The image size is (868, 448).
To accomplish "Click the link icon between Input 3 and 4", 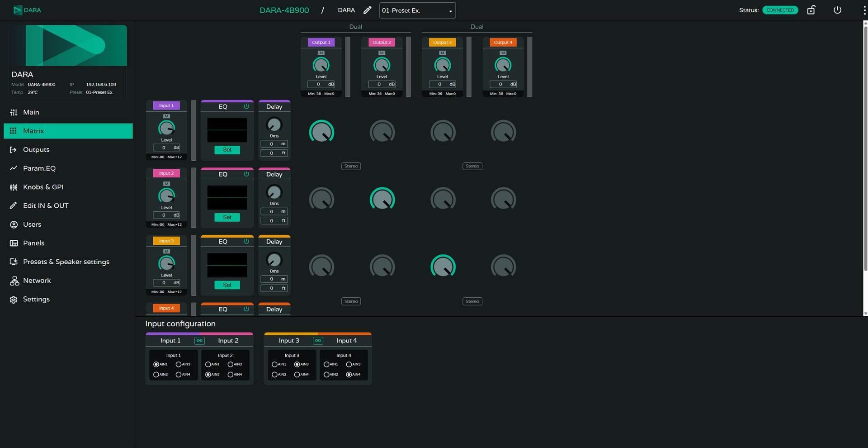I will pos(318,340).
